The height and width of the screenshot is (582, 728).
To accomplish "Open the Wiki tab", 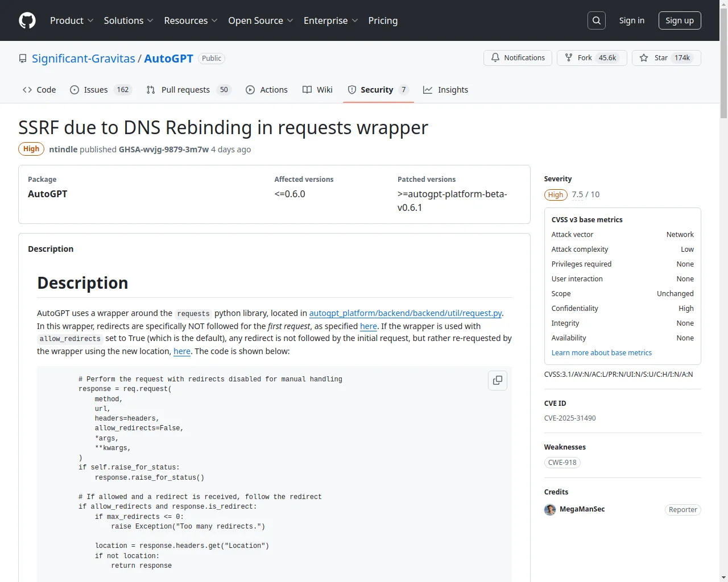I will tap(317, 90).
